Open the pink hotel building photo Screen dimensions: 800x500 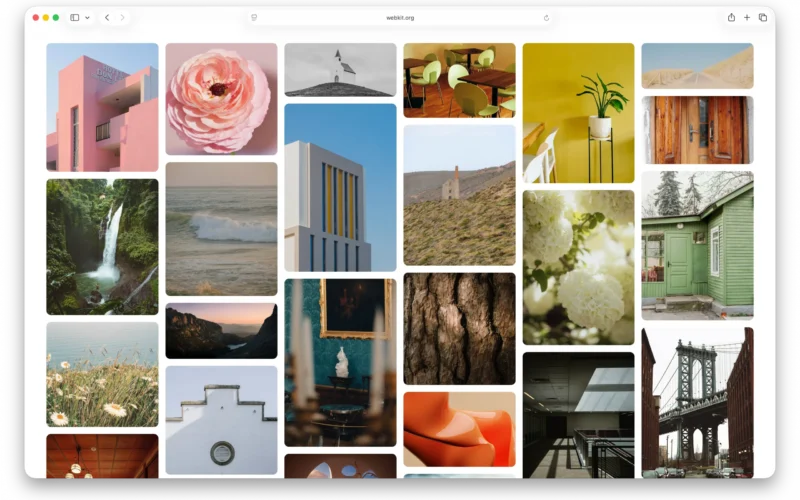click(x=102, y=107)
